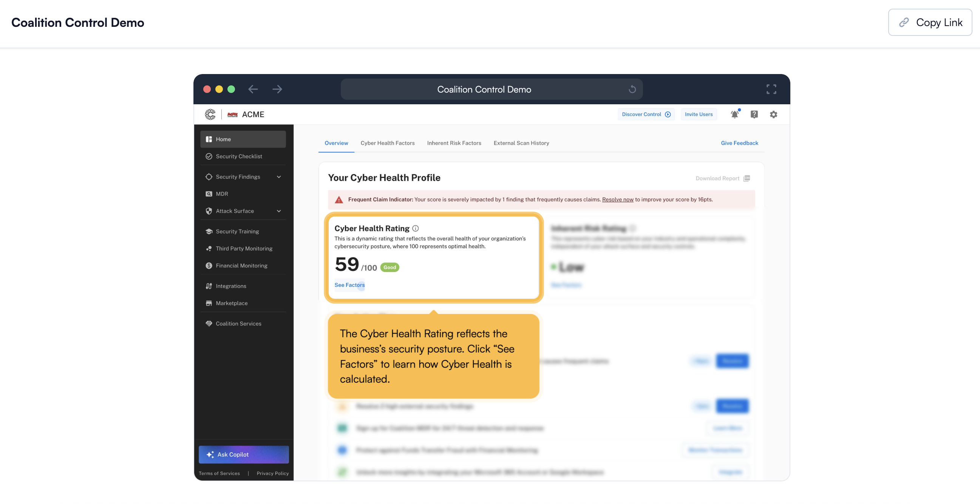980x504 pixels.
Task: Click the Resolve now link in the alert
Action: (617, 200)
